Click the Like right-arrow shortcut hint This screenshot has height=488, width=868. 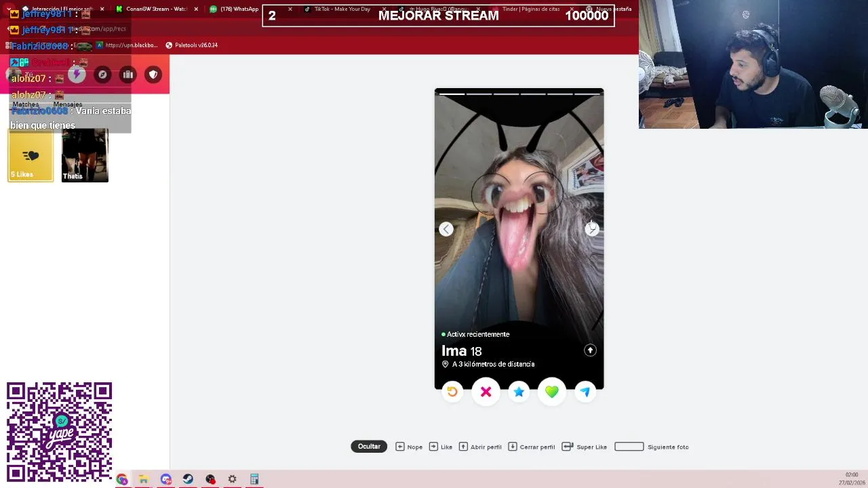pyautogui.click(x=441, y=447)
